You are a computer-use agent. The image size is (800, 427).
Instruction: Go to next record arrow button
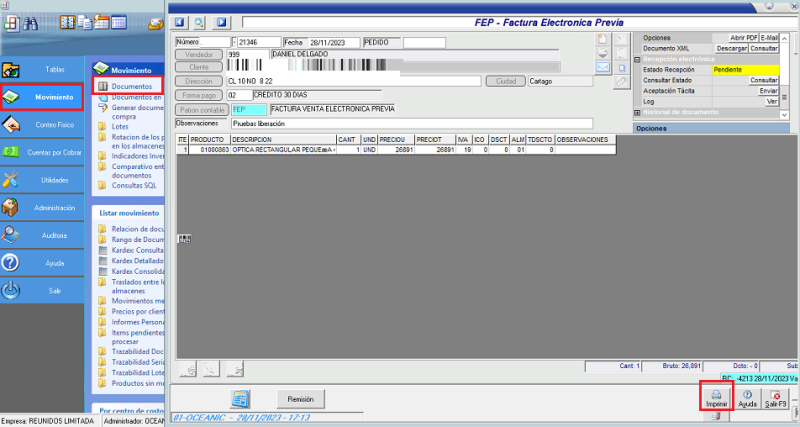click(x=222, y=21)
